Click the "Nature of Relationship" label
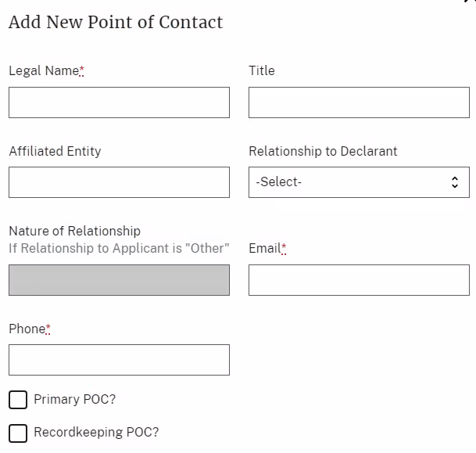Screen dimensions: 476x453 pos(74,232)
